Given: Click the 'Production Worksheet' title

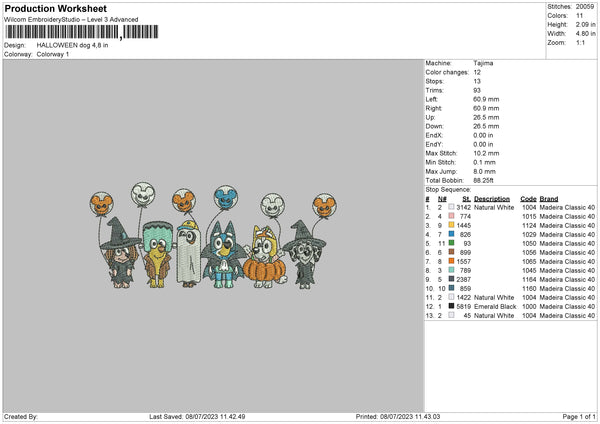Looking at the screenshot, I should point(55,8).
